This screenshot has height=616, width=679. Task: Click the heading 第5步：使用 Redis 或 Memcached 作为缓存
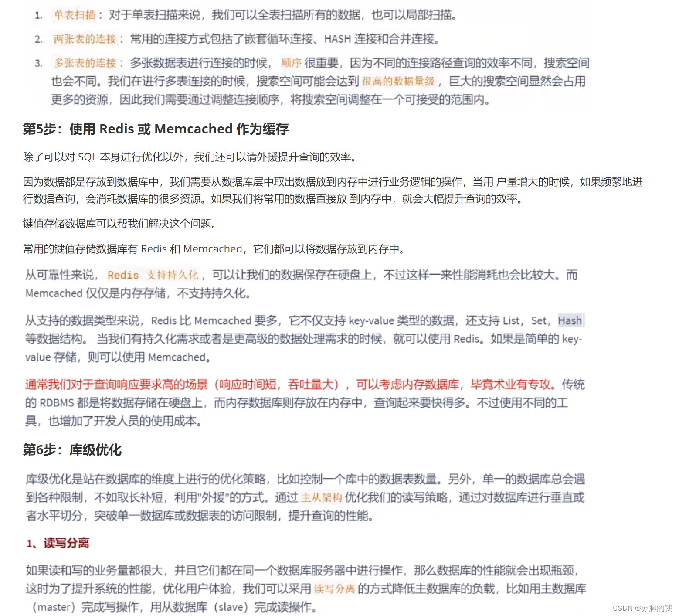click(x=156, y=129)
